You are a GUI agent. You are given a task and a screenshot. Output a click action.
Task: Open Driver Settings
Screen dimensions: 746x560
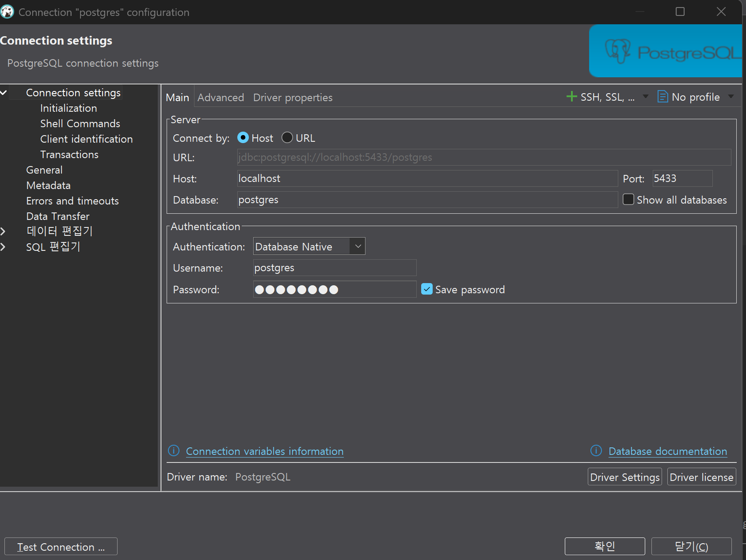tap(624, 477)
